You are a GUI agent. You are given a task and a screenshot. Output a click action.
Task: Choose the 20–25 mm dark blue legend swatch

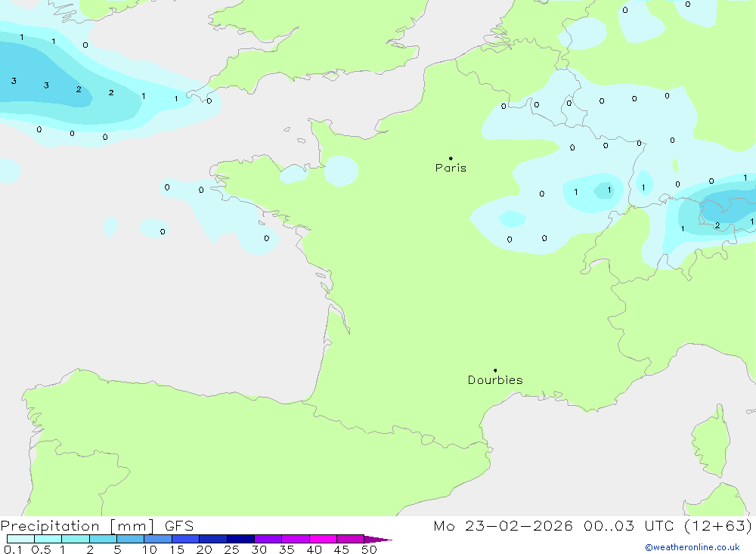click(213, 539)
